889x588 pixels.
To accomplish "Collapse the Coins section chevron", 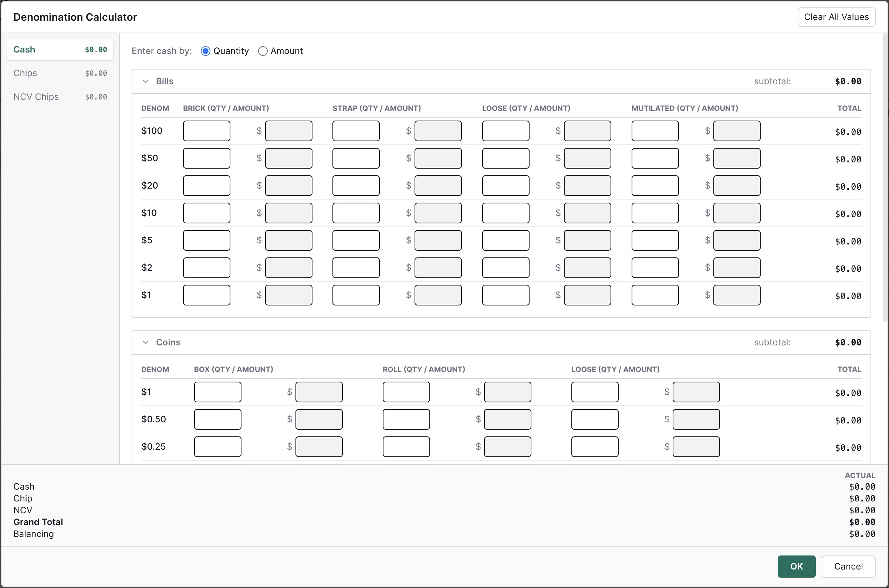I will coord(146,342).
